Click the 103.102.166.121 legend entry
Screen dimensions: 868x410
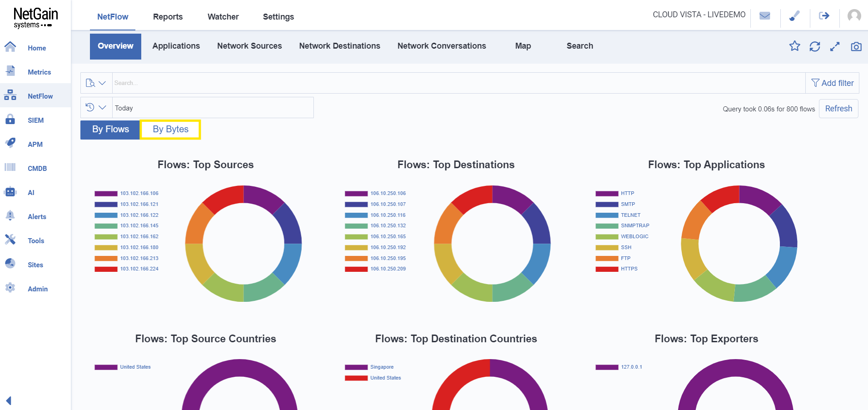pyautogui.click(x=139, y=205)
